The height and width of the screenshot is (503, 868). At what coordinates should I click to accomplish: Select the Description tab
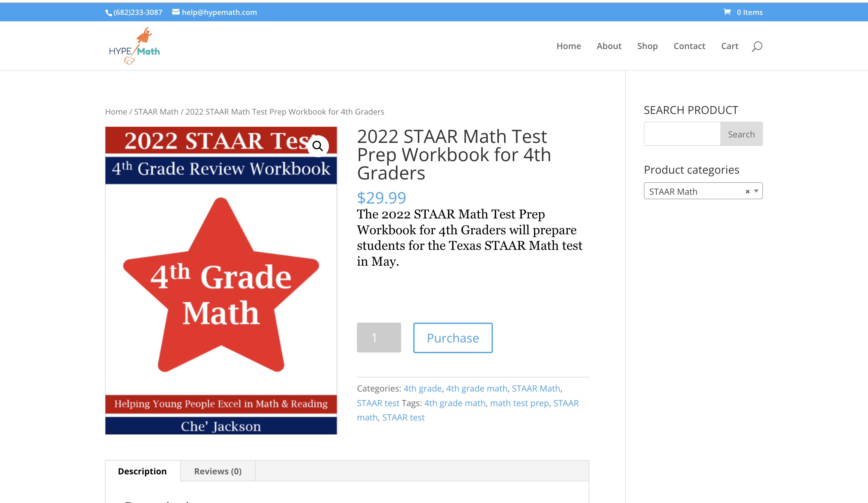[142, 471]
